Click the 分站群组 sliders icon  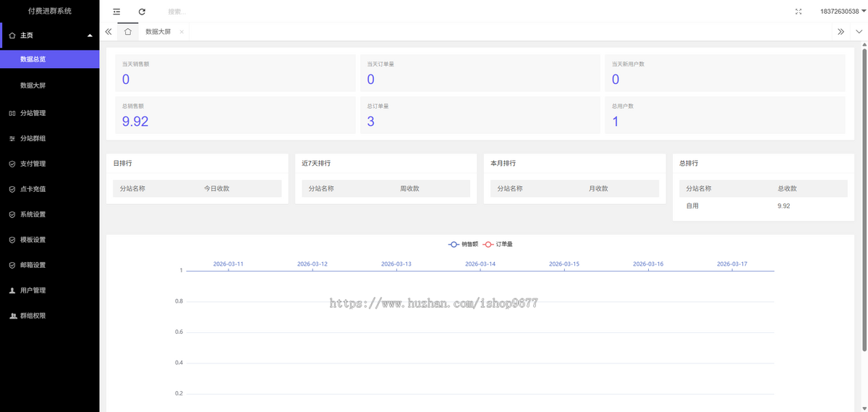(12, 138)
